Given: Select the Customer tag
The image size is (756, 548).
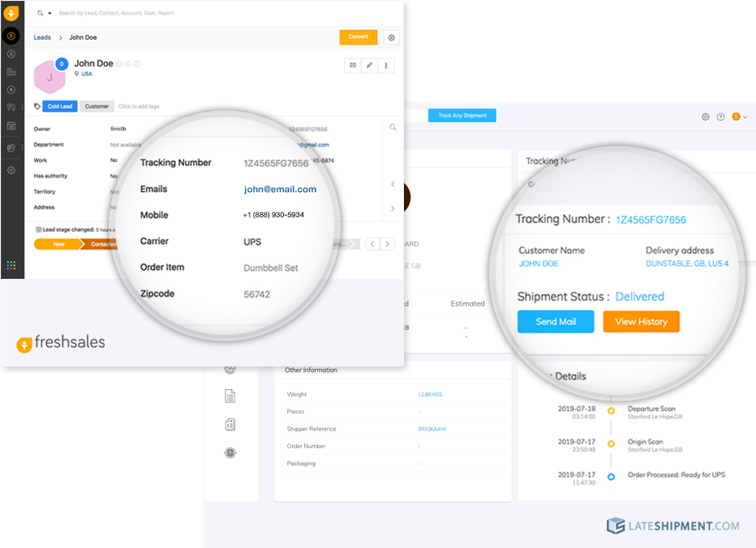Looking at the screenshot, I should point(97,106).
